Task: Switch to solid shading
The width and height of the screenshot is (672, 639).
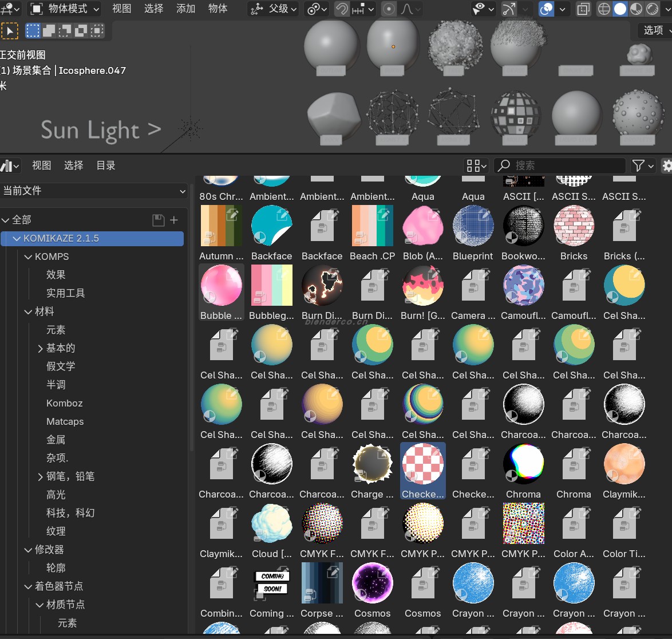Action: click(620, 9)
